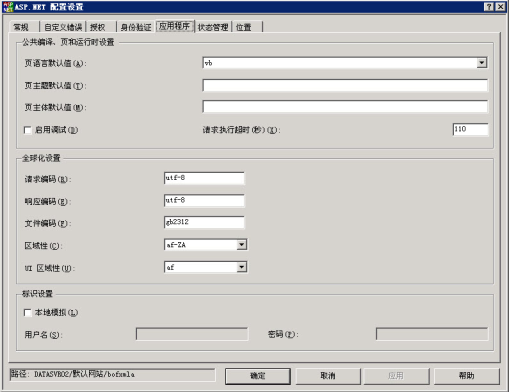This screenshot has width=509, height=392.
Task: Select the 身份验证 tab
Action: [136, 27]
